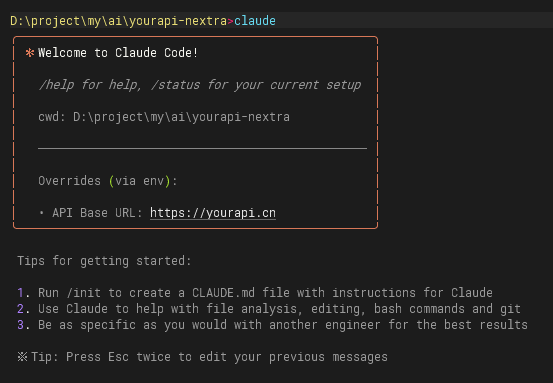Click the cwd directory line
This screenshot has width=553, height=383.
click(164, 117)
